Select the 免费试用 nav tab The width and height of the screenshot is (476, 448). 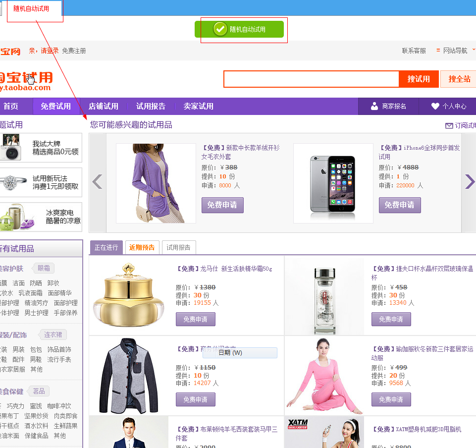(56, 106)
